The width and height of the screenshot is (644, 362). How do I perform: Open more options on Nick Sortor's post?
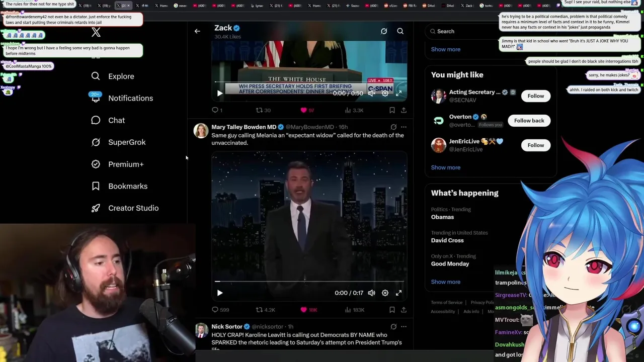(x=404, y=327)
